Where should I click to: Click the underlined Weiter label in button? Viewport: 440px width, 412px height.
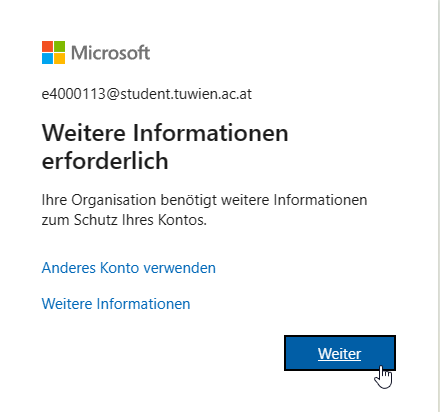click(x=339, y=354)
